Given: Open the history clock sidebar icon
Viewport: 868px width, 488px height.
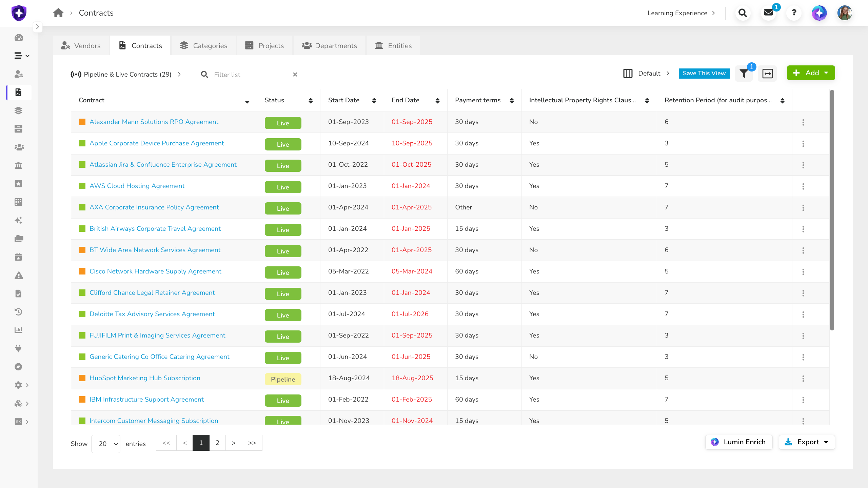Looking at the screenshot, I should tap(19, 312).
